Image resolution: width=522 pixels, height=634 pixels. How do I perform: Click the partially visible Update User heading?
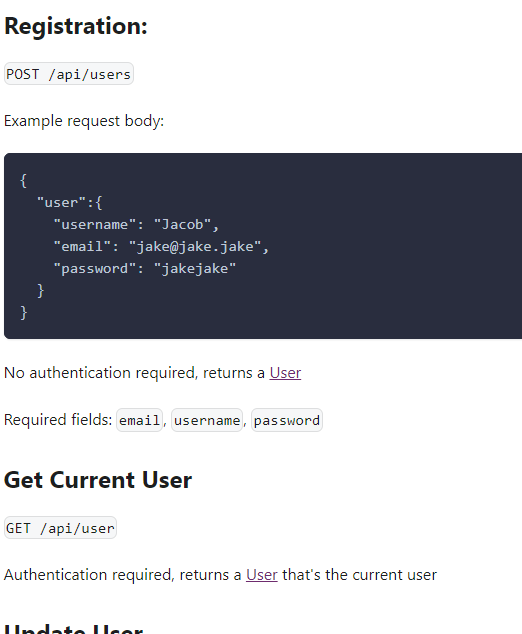(x=74, y=629)
